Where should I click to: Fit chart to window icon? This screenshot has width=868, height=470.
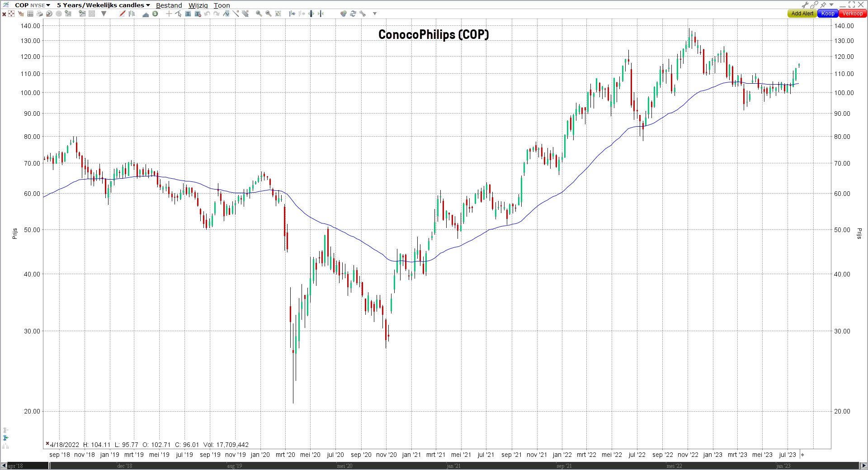point(278,14)
